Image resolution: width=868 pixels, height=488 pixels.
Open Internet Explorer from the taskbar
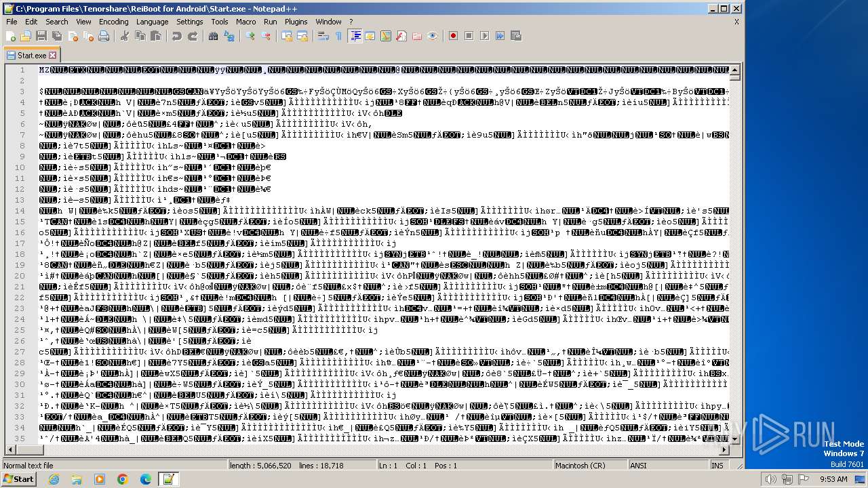(54, 479)
